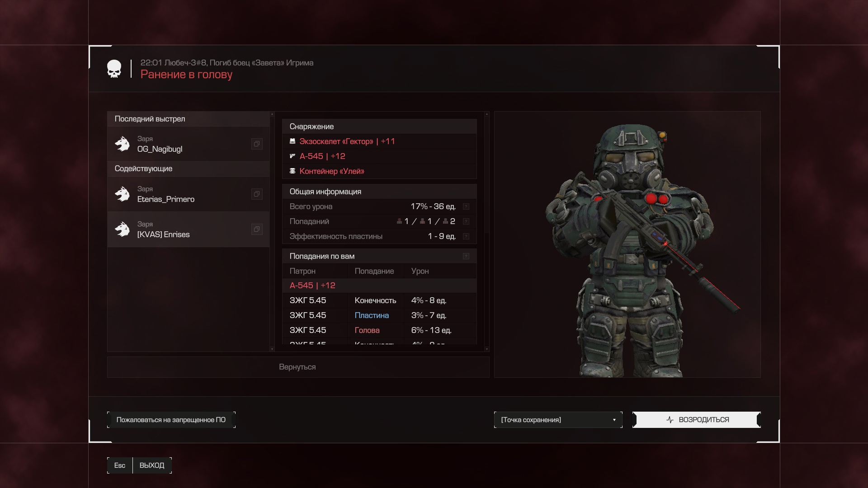Click the Пластина hit row
Image resolution: width=868 pixels, height=488 pixels.
[x=379, y=315]
